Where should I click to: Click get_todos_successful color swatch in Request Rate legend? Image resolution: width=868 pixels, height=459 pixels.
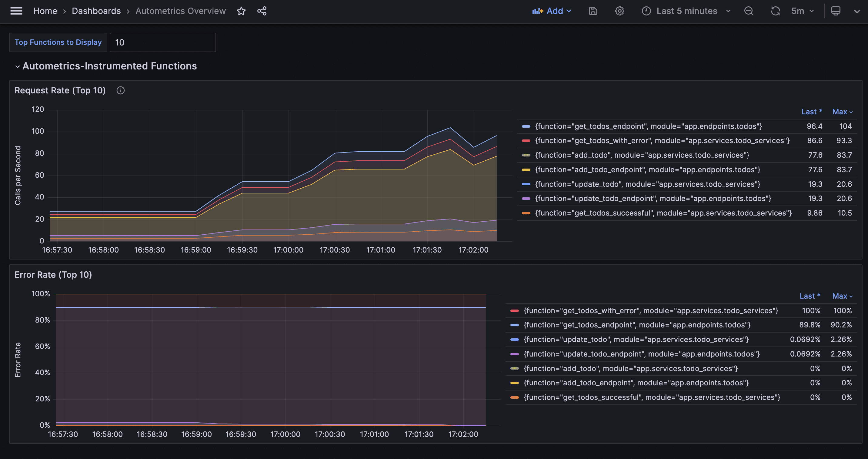point(526,213)
